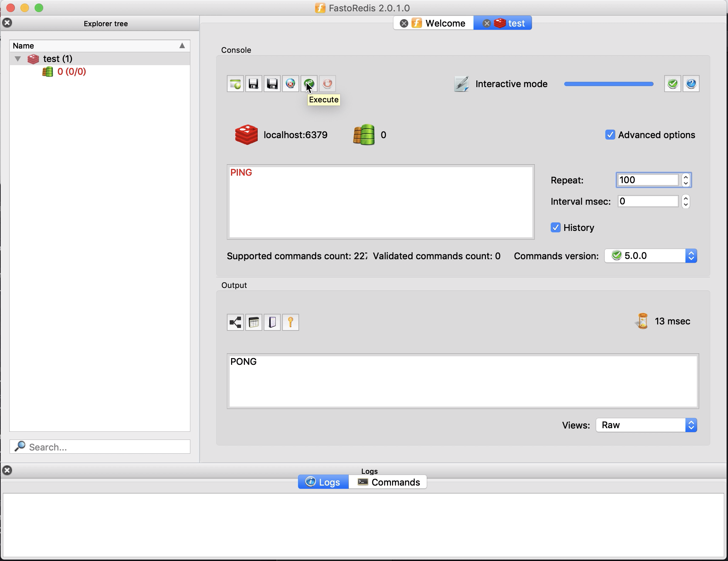
Task: Click the magnifier icon in Search field
Action: 20,446
